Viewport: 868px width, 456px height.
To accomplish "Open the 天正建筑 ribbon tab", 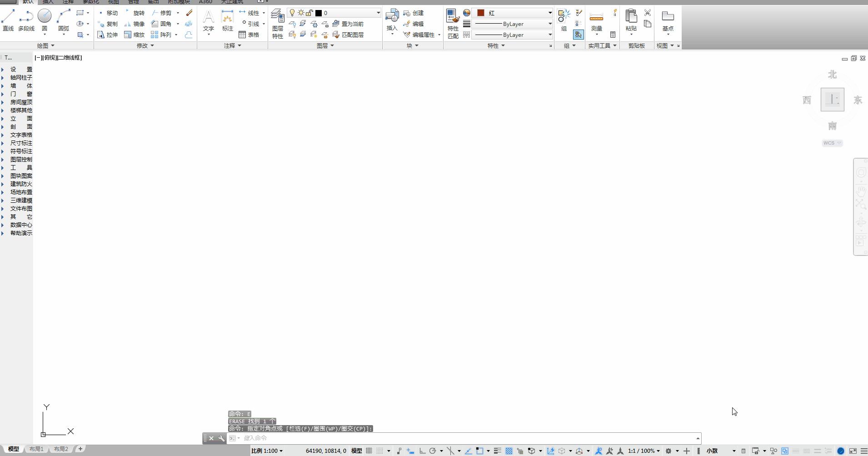I will pyautogui.click(x=232, y=2).
